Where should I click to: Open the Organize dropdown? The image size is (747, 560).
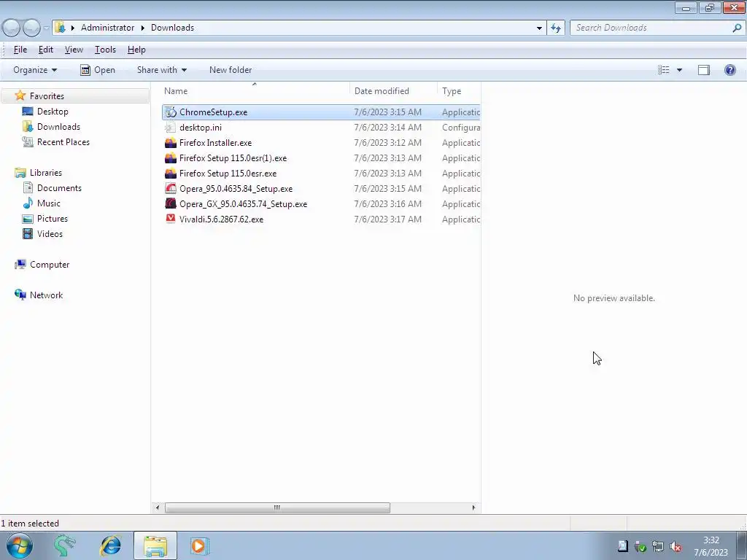click(35, 70)
